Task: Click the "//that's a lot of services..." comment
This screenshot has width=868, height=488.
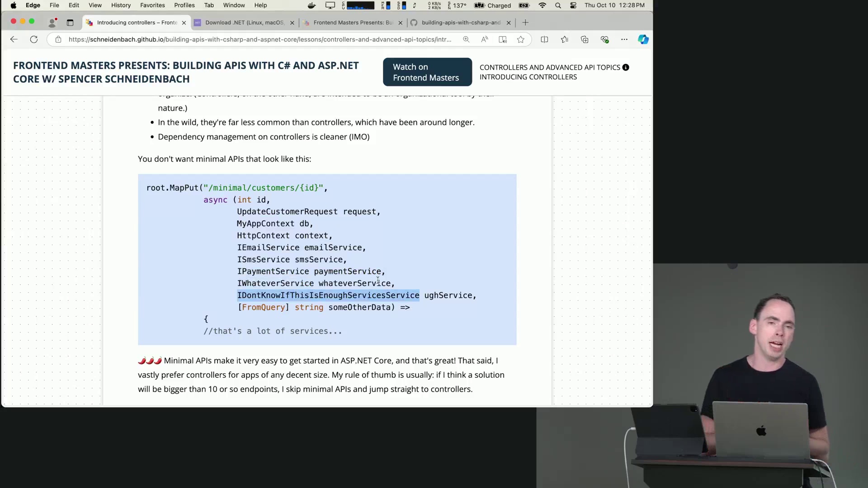Action: [x=273, y=331]
